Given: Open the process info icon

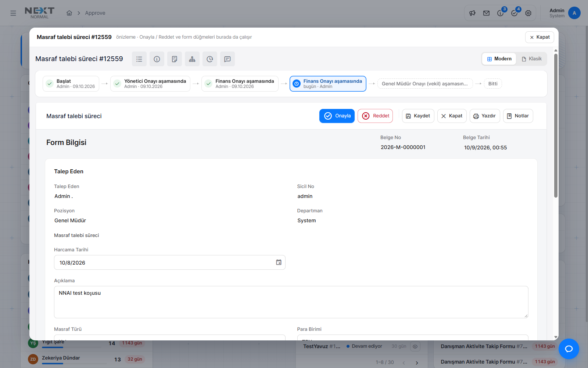Looking at the screenshot, I should tap(157, 59).
